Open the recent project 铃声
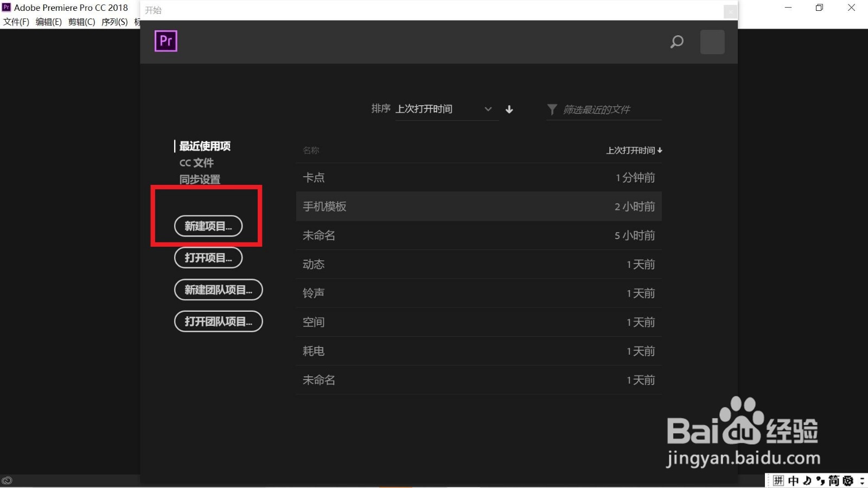The image size is (868, 488). pos(479,293)
